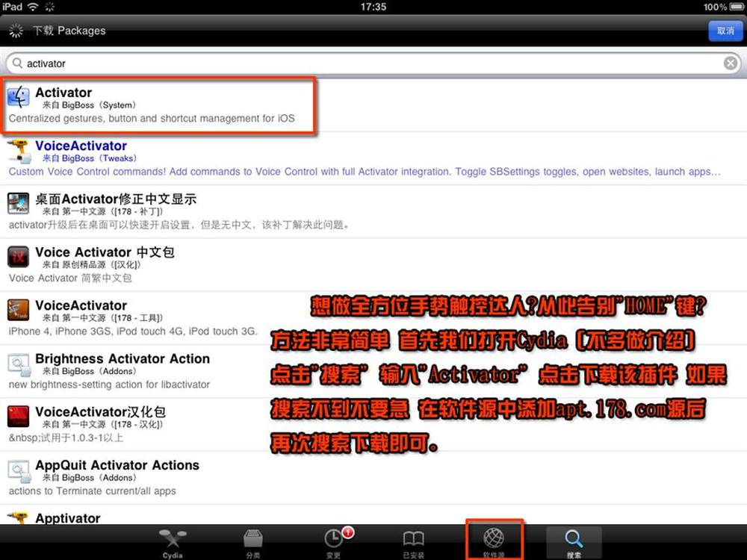
Task: Switch to the 分类 tab
Action: point(253,542)
